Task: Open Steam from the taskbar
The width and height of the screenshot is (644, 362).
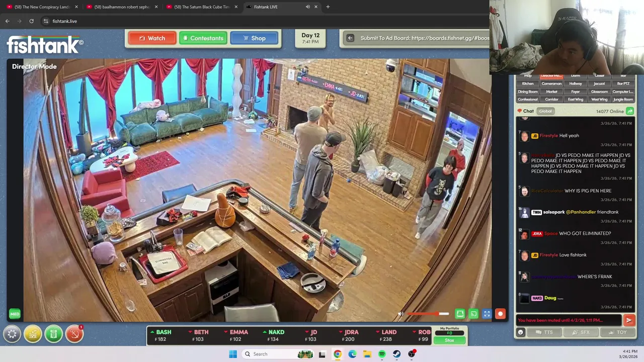Action: point(397,354)
